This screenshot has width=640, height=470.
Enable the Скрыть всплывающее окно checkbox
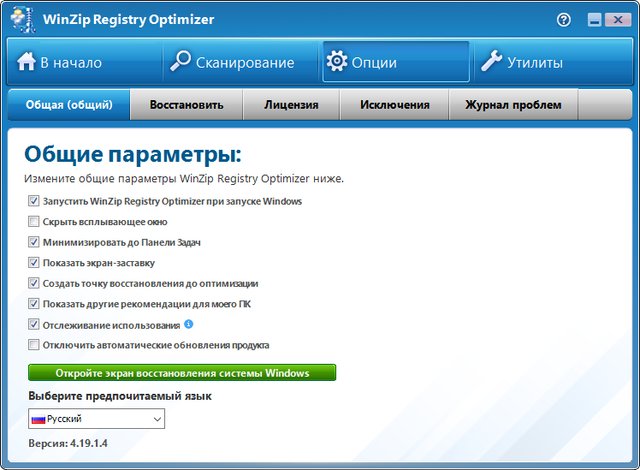[34, 222]
